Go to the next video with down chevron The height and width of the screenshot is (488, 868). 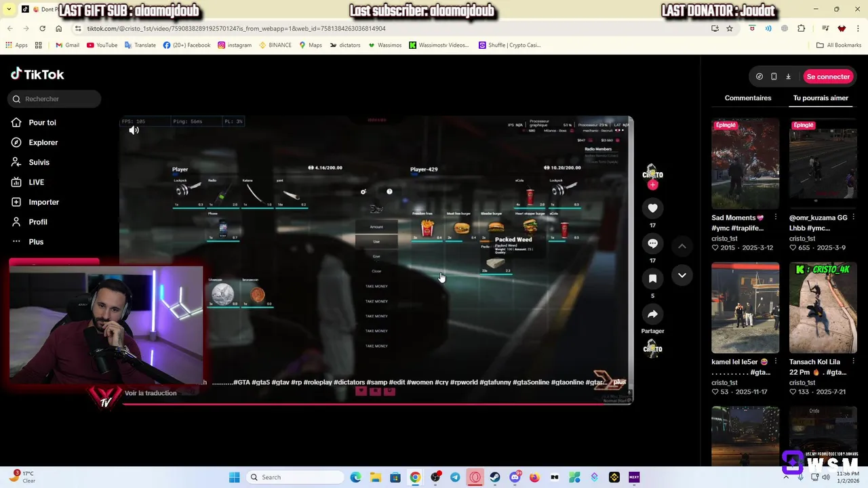tap(682, 275)
